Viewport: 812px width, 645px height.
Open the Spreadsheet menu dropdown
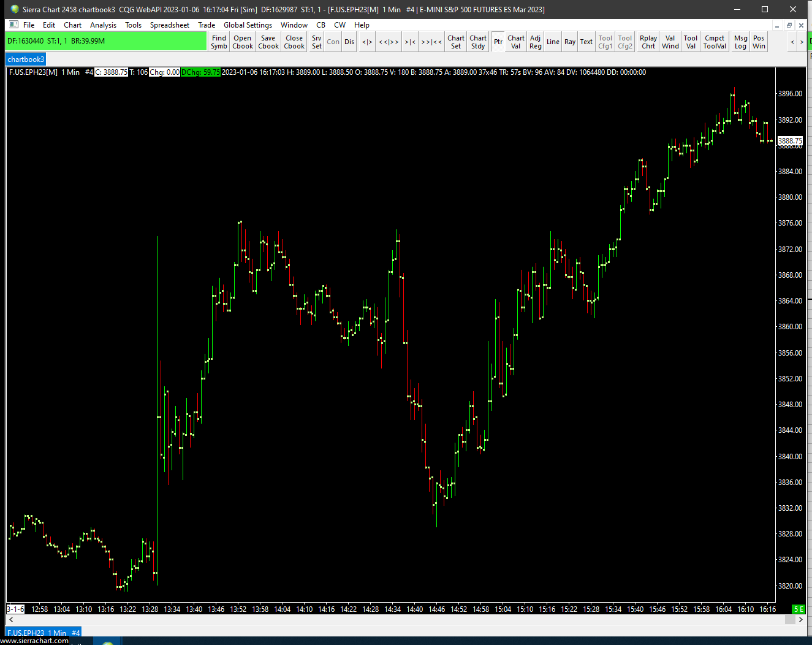click(170, 25)
